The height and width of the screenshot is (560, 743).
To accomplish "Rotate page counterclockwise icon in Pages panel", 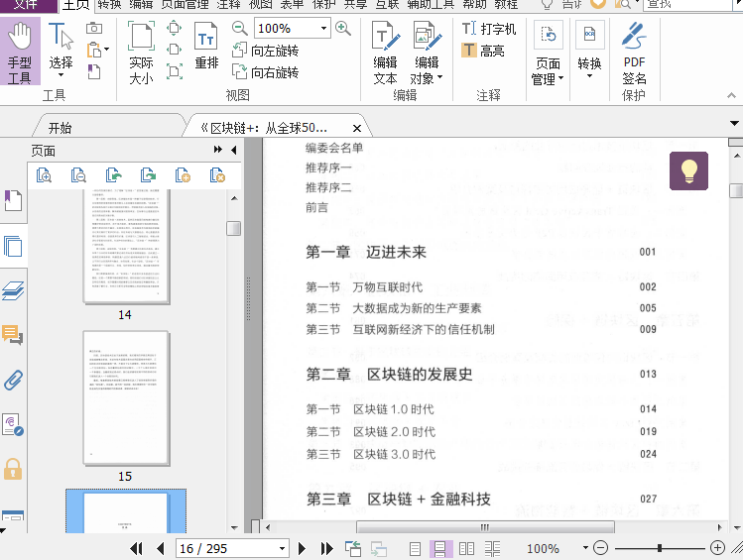I will [x=113, y=175].
